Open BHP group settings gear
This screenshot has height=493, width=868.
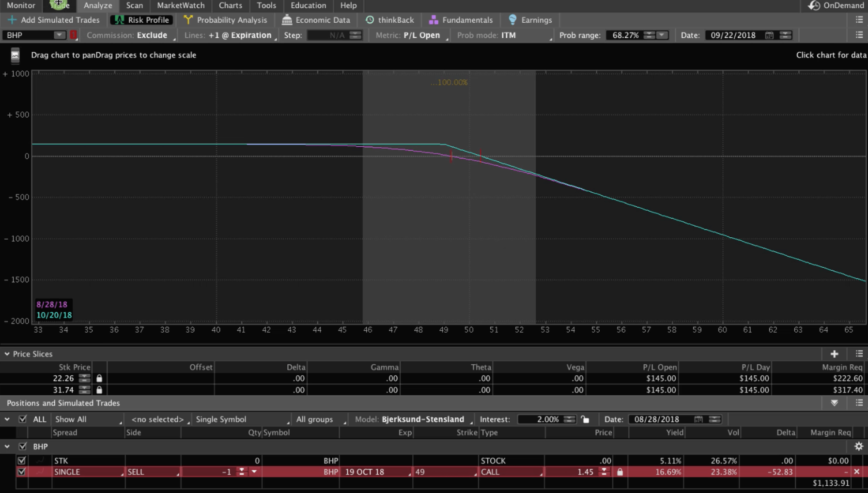click(x=859, y=447)
